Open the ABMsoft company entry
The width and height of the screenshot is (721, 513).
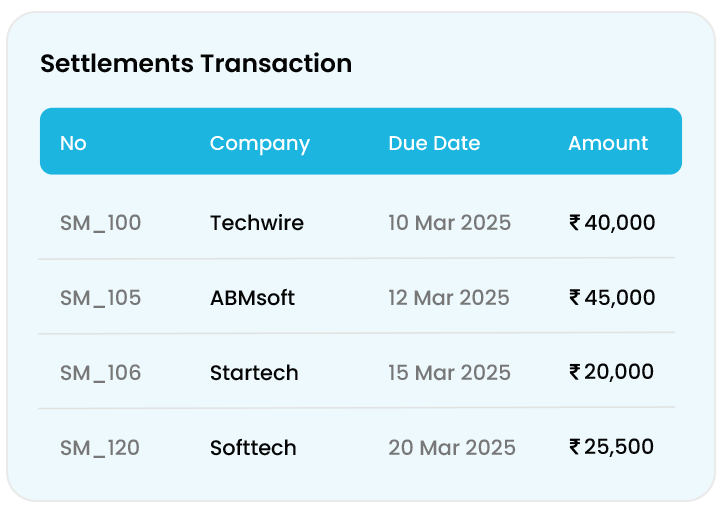[x=252, y=297]
